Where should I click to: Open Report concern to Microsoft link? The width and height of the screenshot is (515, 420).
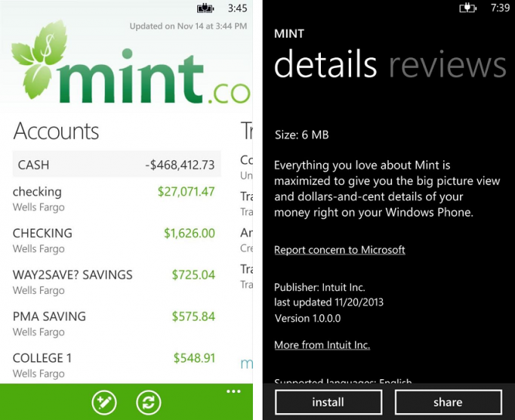click(x=340, y=250)
